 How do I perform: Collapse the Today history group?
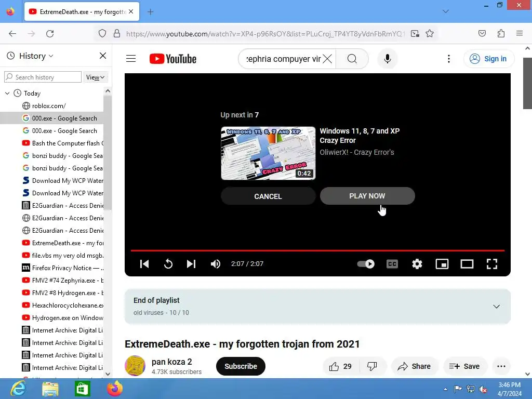pyautogui.click(x=7, y=93)
